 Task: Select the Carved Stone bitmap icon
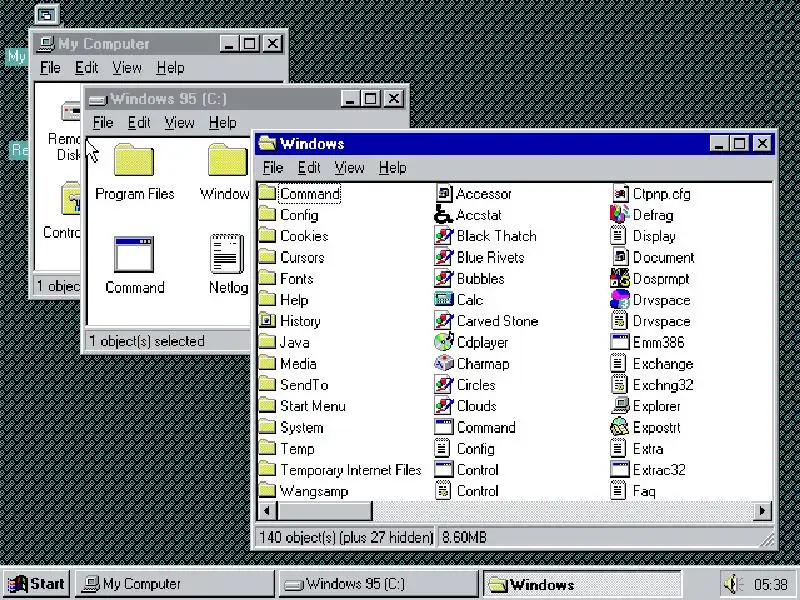click(x=443, y=321)
